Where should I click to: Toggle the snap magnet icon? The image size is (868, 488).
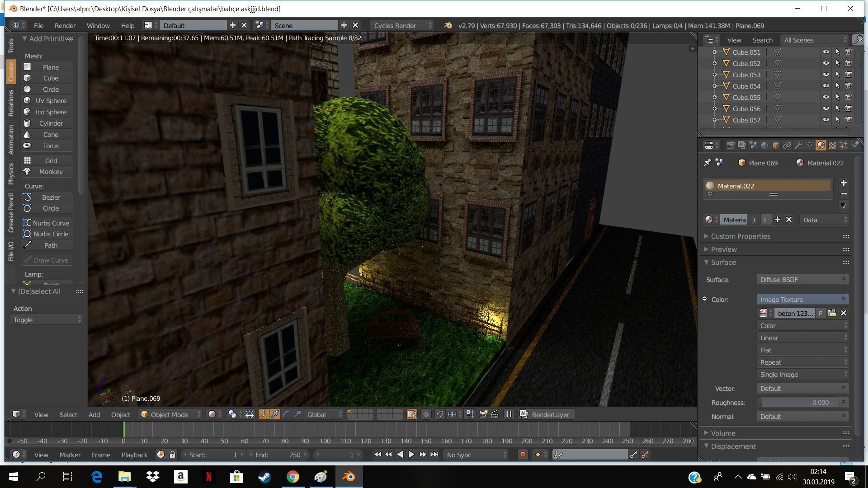tap(439, 414)
